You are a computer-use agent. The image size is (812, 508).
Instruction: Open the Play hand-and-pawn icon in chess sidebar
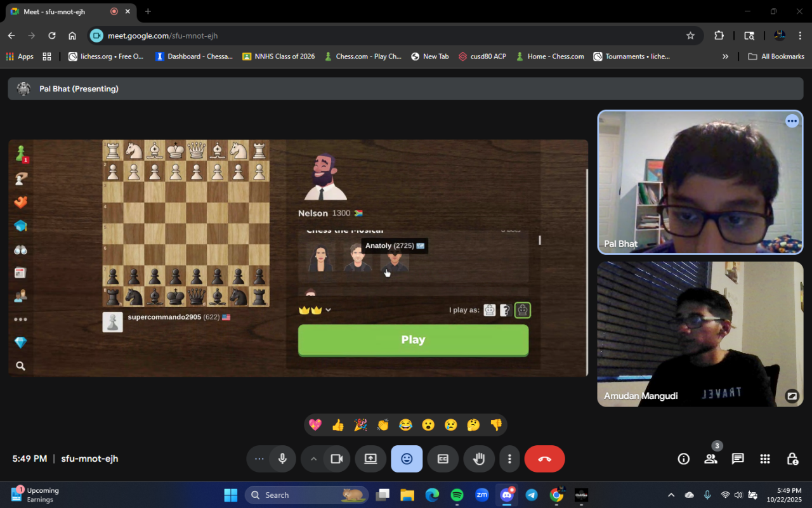coord(21,179)
